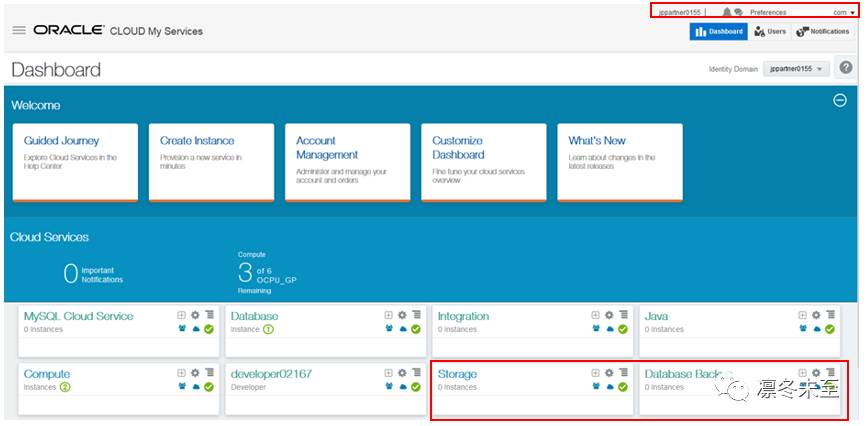Switch to the Dashboard tab

click(x=718, y=32)
